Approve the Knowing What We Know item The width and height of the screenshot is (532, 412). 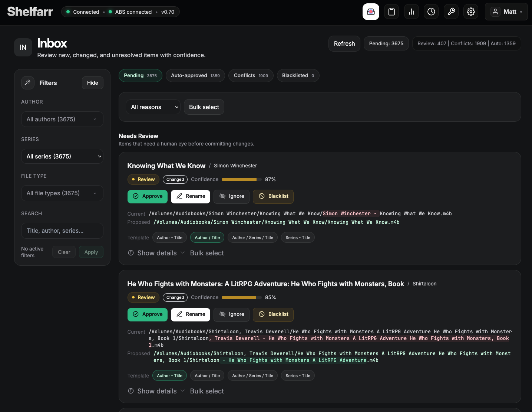(x=148, y=196)
